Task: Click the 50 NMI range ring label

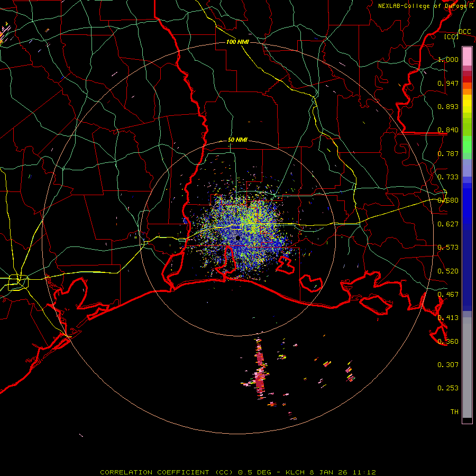Action: [237, 140]
